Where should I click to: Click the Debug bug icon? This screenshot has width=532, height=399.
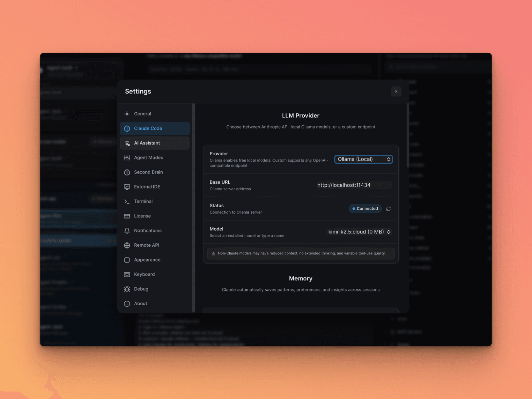click(127, 289)
